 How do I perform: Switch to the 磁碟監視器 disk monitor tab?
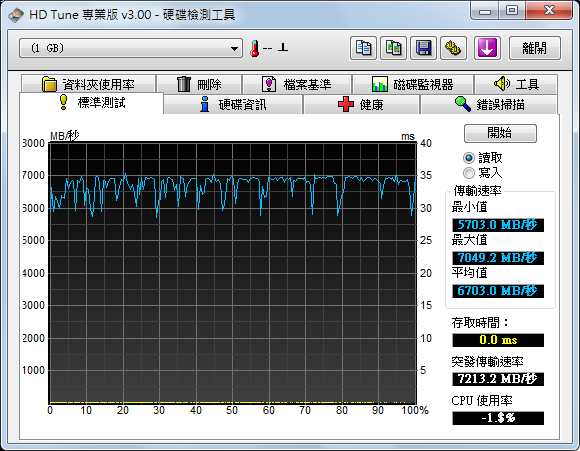click(x=413, y=84)
